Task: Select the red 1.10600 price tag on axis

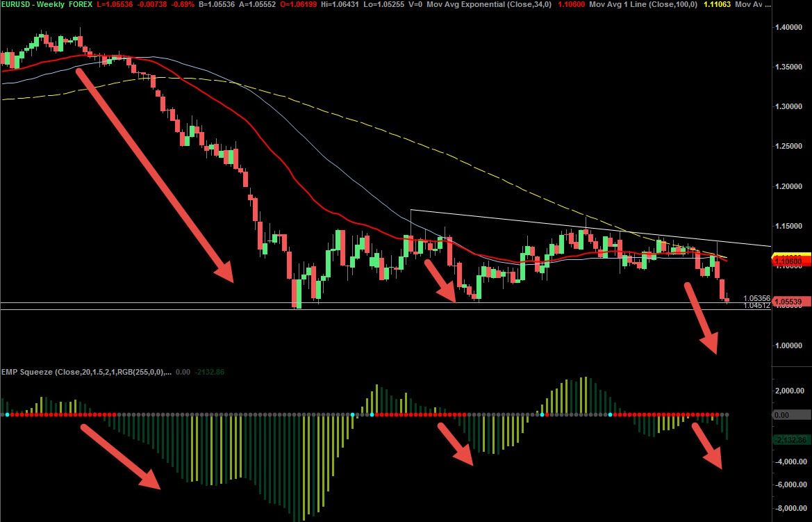Action: [791, 261]
